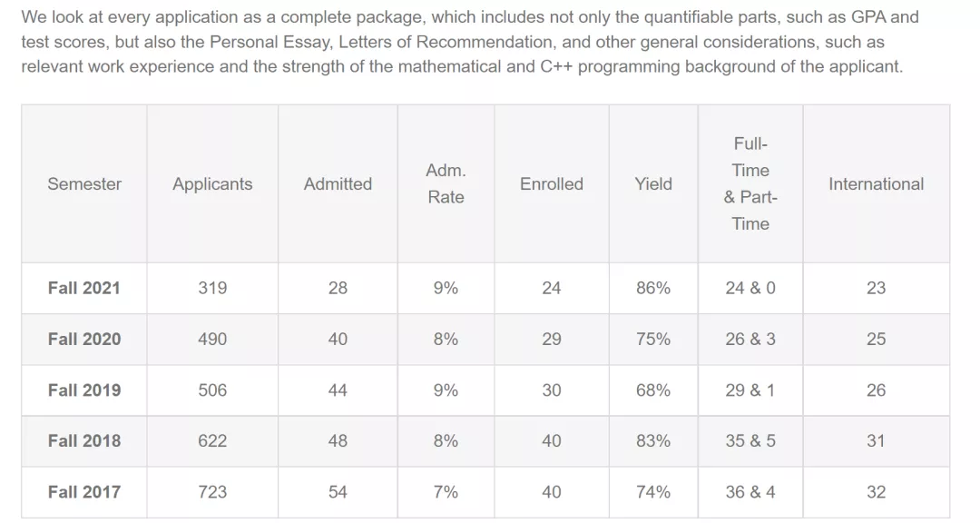Click the Full-Time & Part-Time header
This screenshot has width=980, height=523.
coord(750,183)
